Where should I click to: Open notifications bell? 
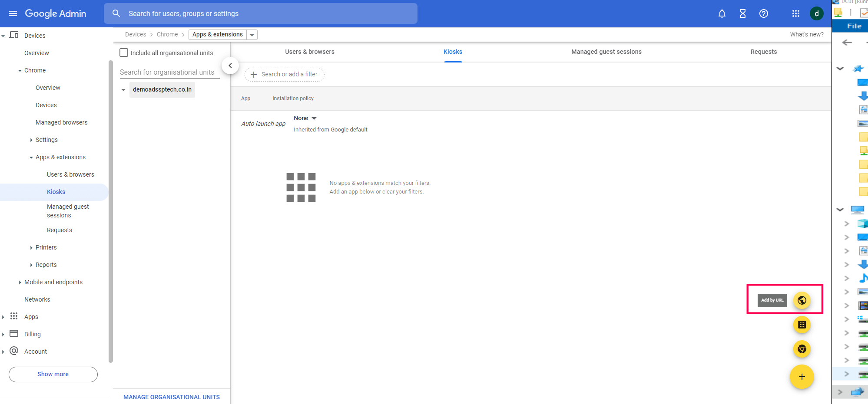(722, 13)
